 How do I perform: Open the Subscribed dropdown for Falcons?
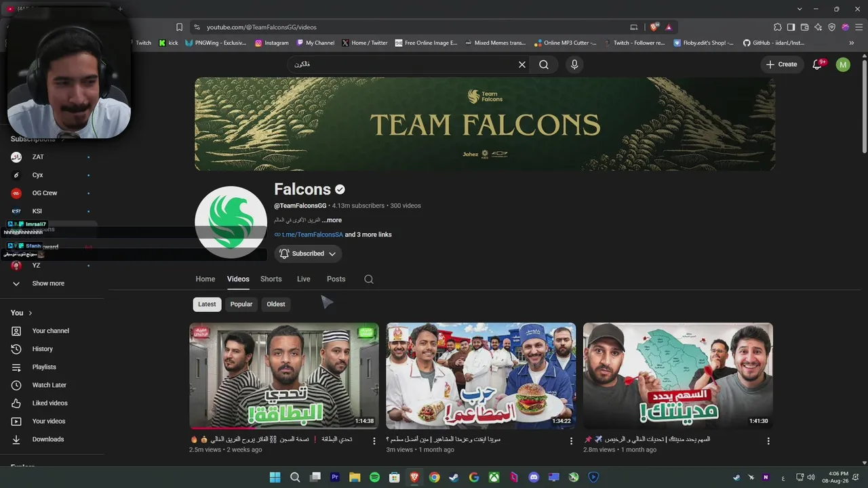308,253
